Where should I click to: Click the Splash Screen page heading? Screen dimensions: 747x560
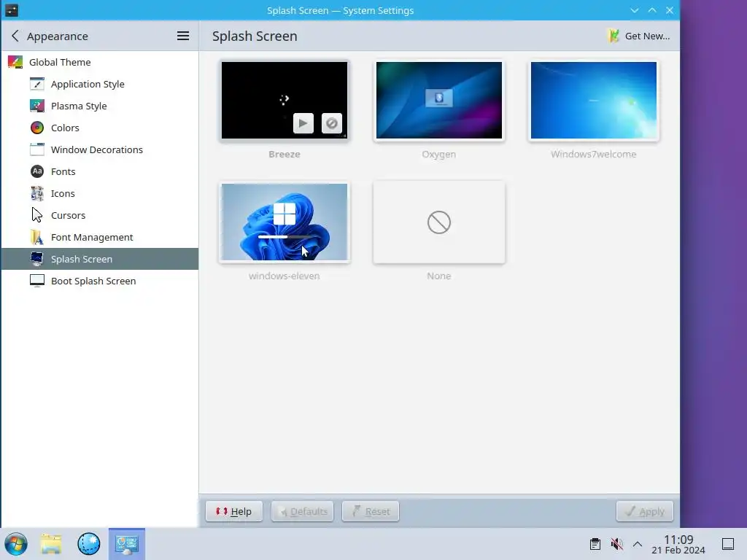click(x=255, y=36)
